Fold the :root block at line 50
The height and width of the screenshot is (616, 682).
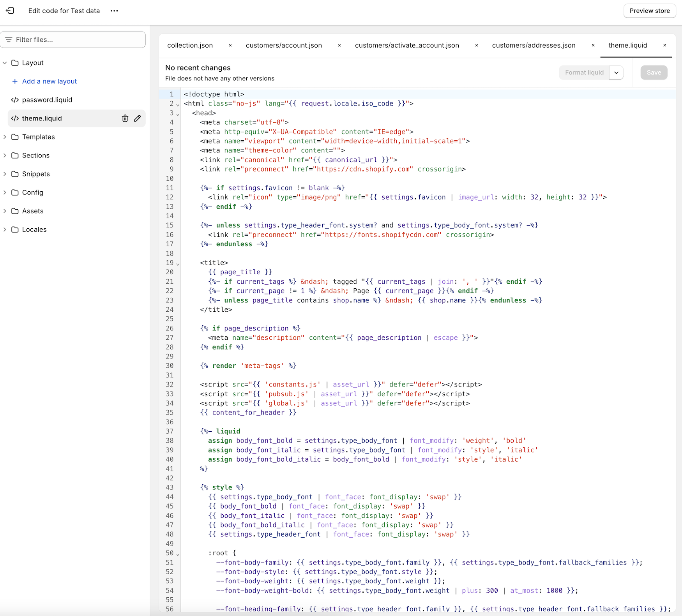178,554
